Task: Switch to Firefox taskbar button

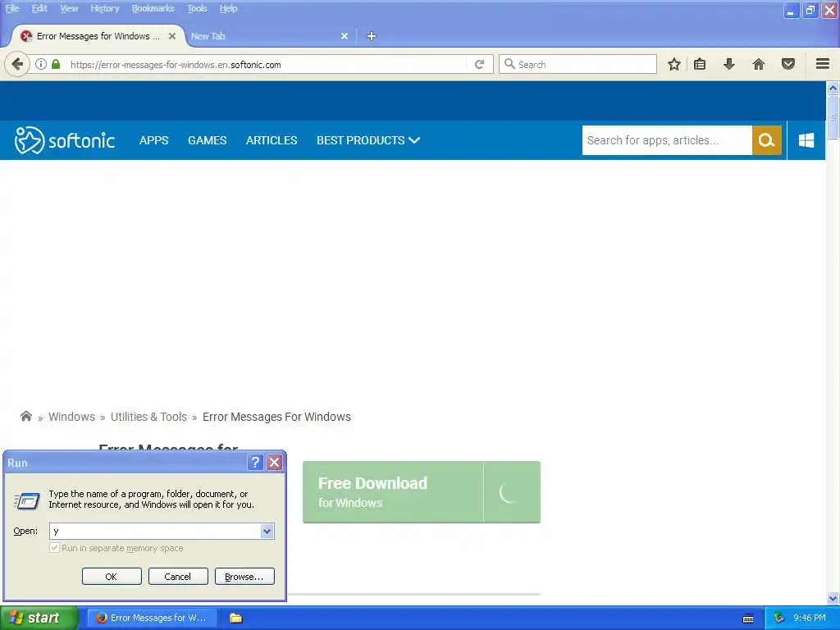Action: [152, 618]
